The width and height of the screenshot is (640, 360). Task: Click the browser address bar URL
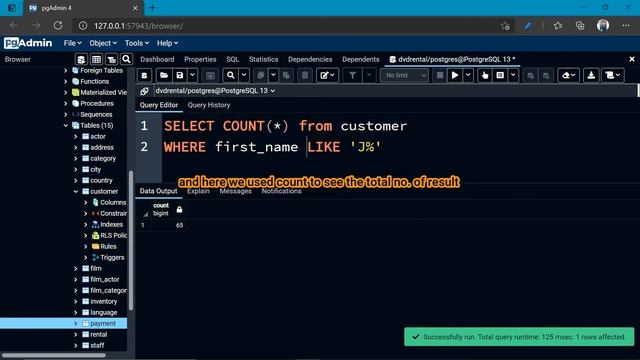coord(138,26)
